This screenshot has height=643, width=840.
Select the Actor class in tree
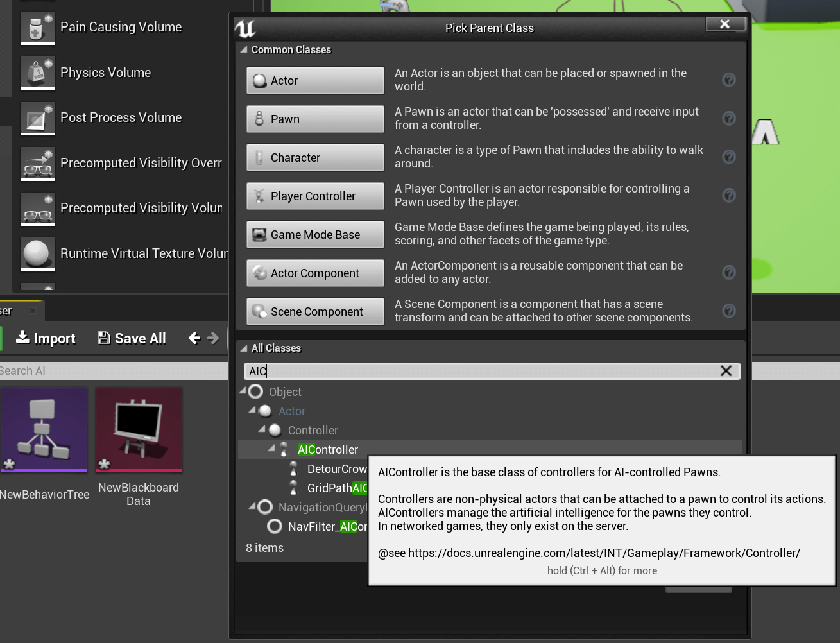point(291,411)
